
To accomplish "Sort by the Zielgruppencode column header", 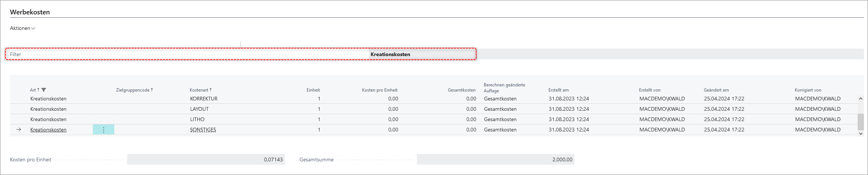I will coord(134,90).
